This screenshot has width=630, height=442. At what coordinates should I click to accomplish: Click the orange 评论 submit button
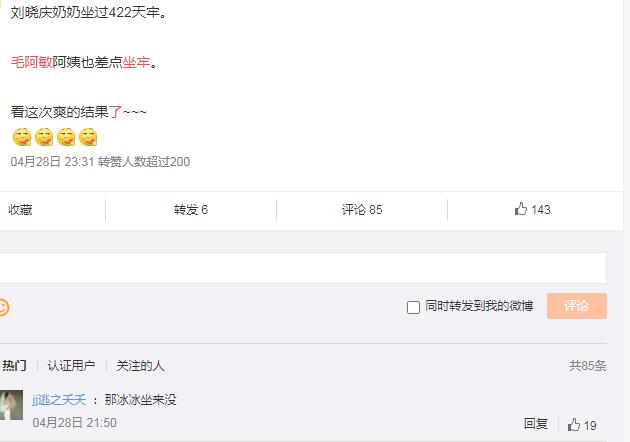[577, 306]
